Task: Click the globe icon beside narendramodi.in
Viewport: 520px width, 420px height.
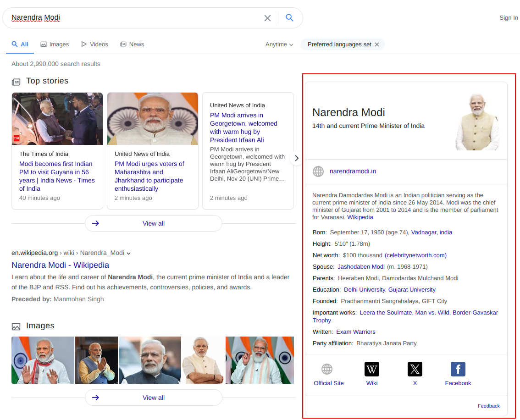Action: pyautogui.click(x=318, y=171)
